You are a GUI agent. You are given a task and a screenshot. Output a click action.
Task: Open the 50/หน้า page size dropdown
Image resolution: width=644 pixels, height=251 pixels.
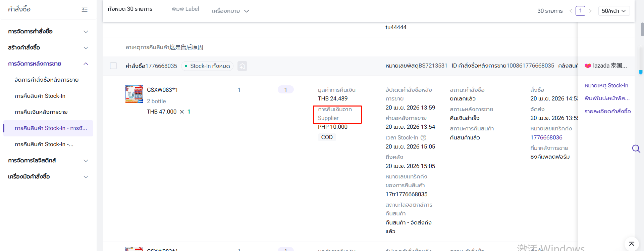coord(614,11)
